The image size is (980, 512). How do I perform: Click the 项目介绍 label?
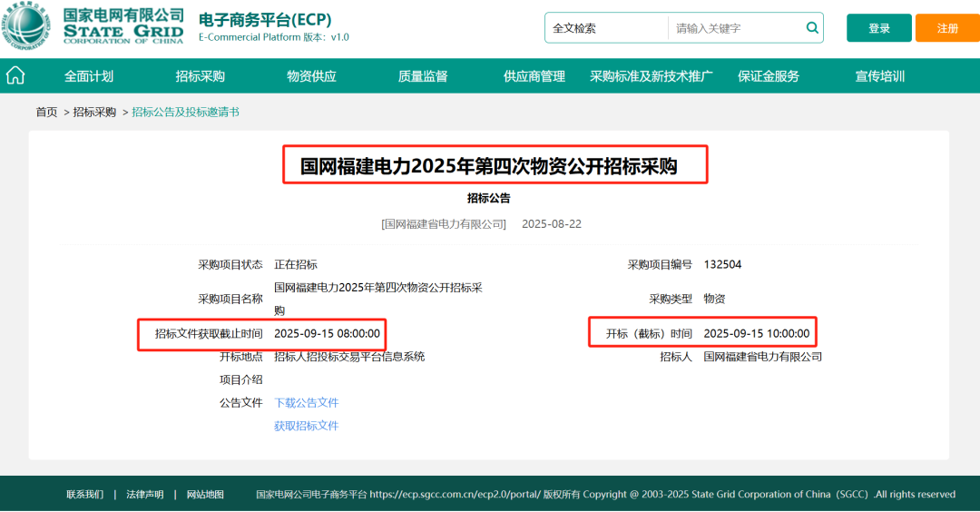[x=240, y=379]
